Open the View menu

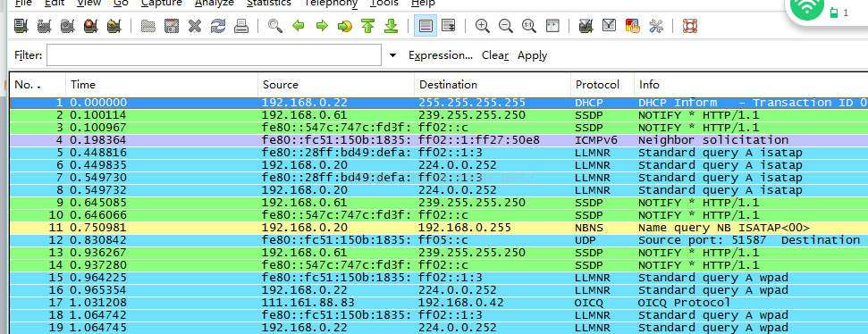(x=88, y=4)
